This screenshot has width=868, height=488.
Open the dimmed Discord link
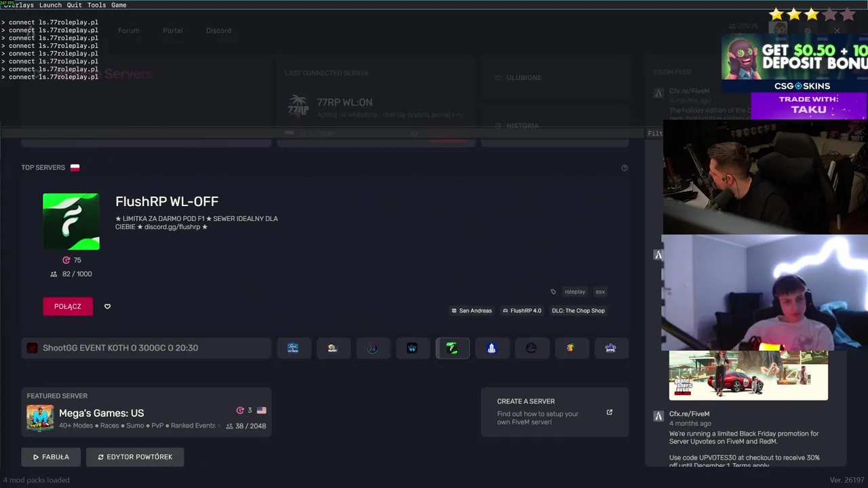pyautogui.click(x=218, y=30)
